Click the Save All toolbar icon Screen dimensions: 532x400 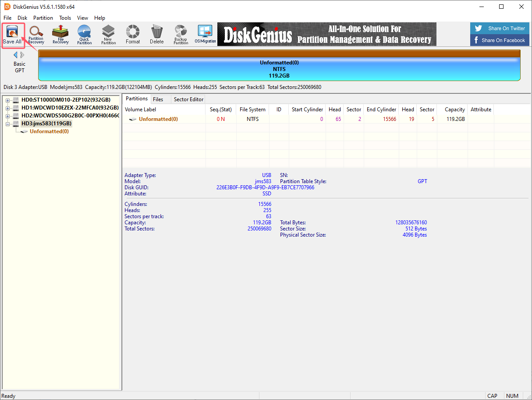[x=12, y=34]
